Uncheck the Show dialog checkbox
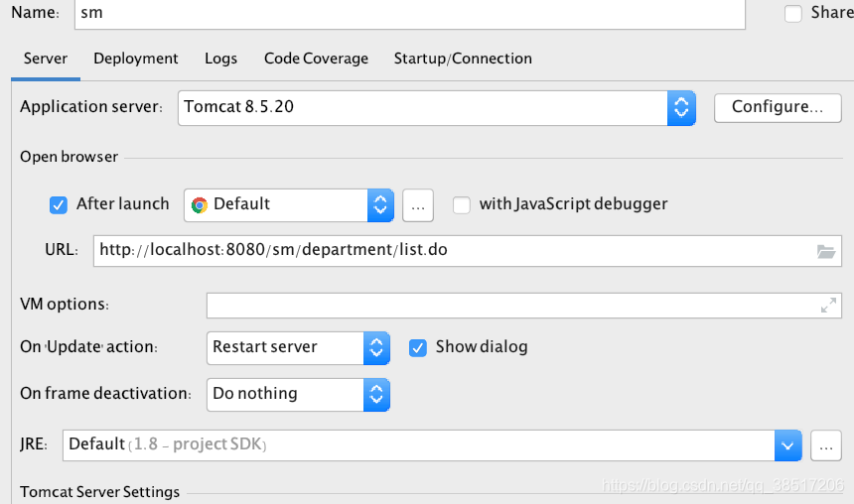The image size is (854, 504). pos(418,348)
